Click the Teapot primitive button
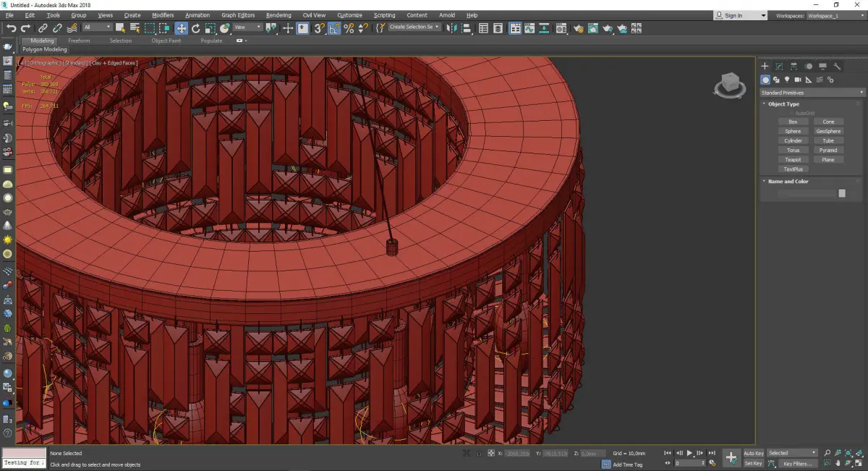Viewport: 868px width, 471px height. [793, 160]
